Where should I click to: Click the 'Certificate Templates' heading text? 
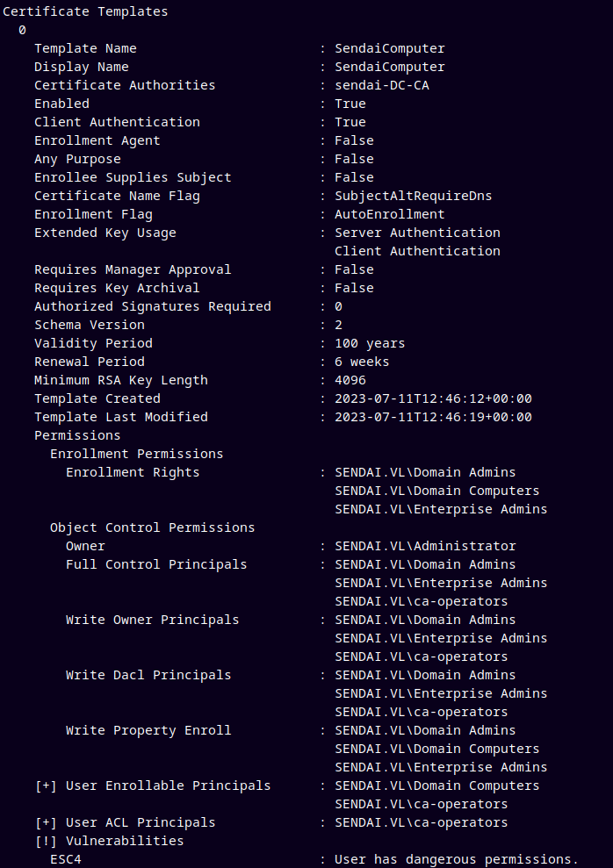[85, 11]
